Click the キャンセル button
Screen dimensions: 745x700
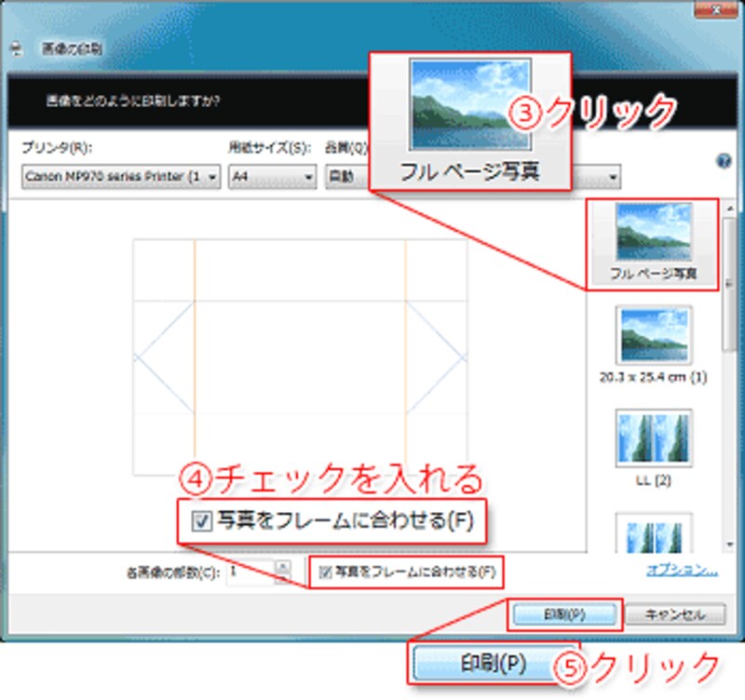(x=675, y=614)
